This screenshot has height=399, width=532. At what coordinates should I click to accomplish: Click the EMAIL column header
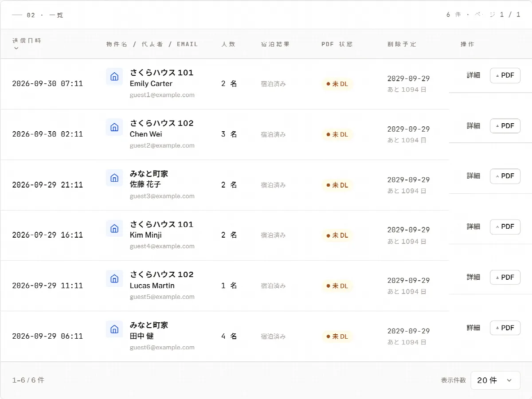(188, 44)
